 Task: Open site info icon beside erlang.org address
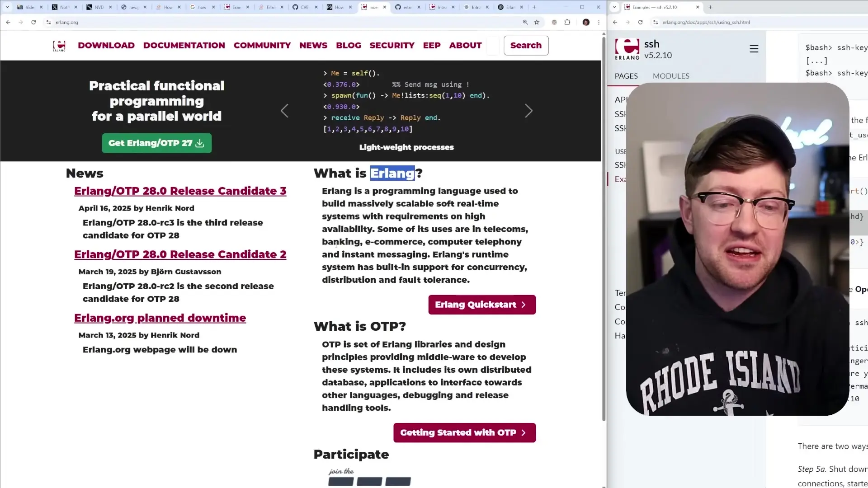tap(49, 22)
